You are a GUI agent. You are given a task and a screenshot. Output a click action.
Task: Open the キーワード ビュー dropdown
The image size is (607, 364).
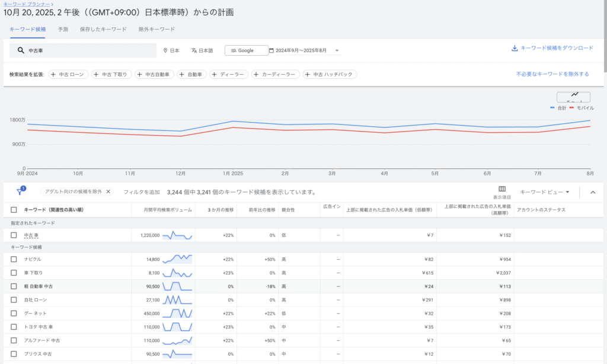pos(544,192)
